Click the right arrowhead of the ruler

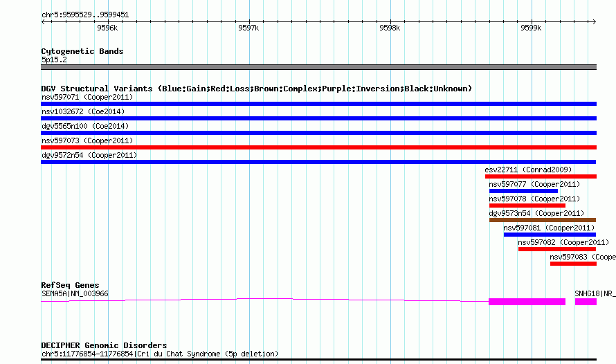tap(594, 22)
